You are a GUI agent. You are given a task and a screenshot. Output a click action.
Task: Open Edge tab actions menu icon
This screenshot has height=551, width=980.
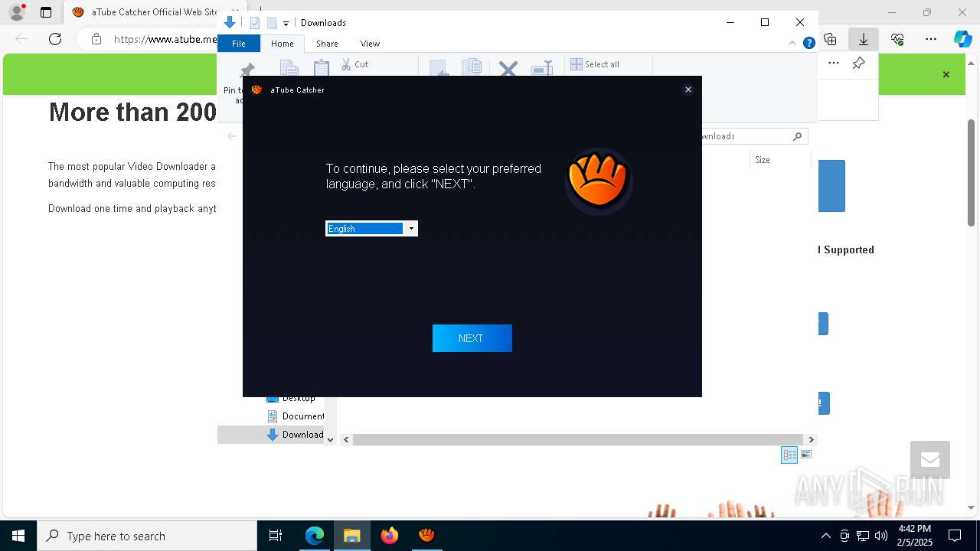(46, 12)
